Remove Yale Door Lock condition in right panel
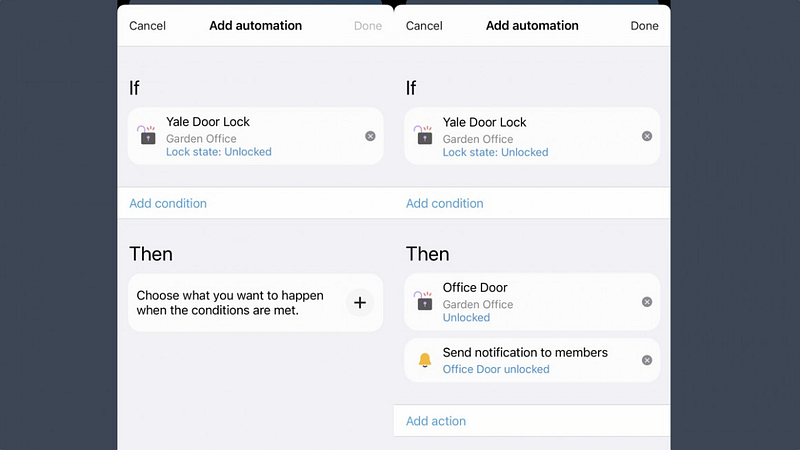The width and height of the screenshot is (800, 450). tap(647, 136)
